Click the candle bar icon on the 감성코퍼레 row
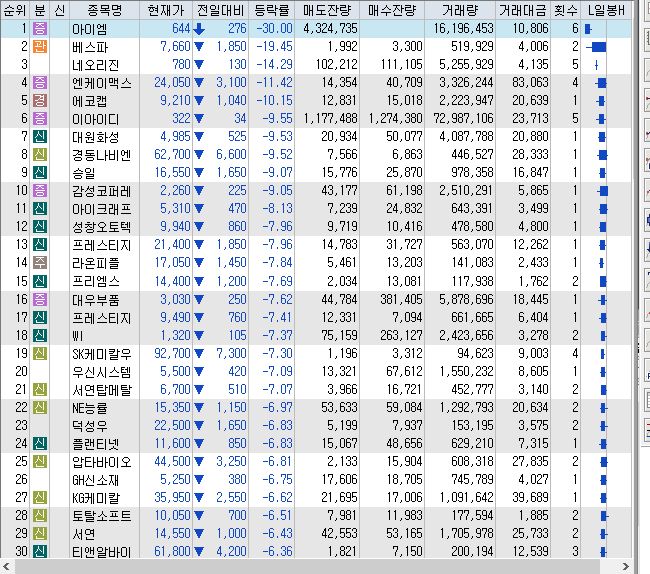The height and width of the screenshot is (574, 650). pos(603,191)
